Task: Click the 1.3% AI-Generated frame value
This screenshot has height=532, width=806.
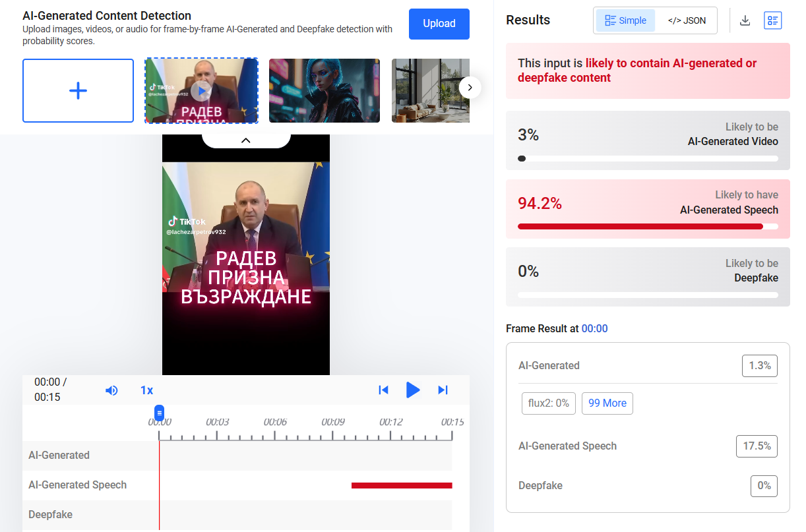Action: point(759,365)
